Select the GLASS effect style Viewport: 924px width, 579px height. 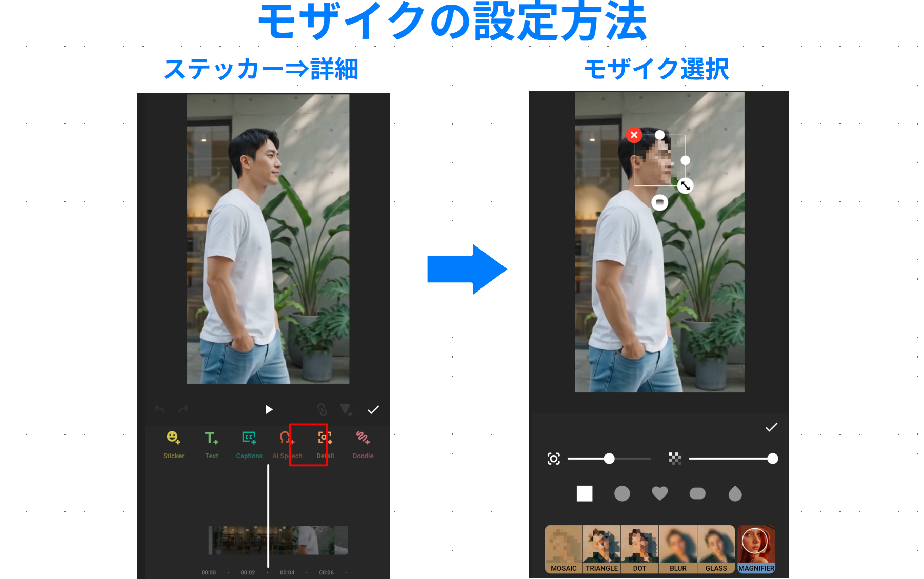[716, 549]
